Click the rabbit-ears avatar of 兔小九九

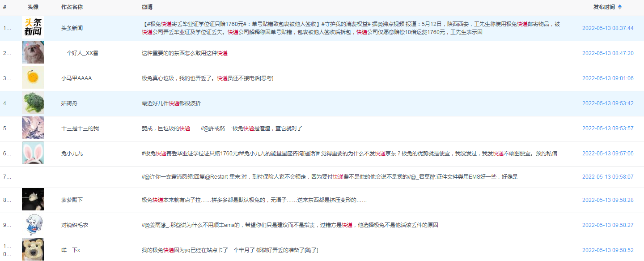[33, 153]
